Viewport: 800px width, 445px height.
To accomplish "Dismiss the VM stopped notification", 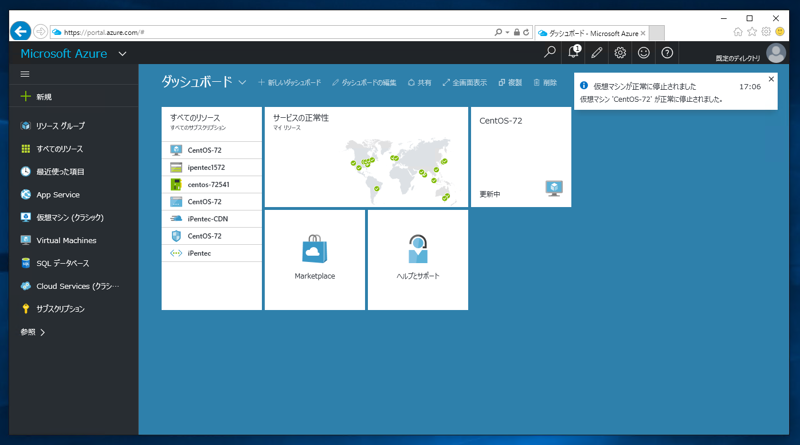I will (x=771, y=79).
